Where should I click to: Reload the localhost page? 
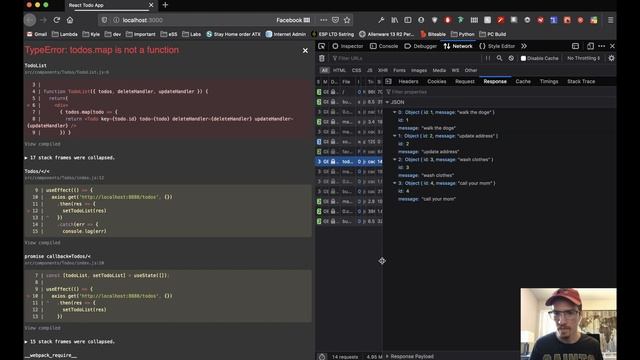click(x=57, y=20)
